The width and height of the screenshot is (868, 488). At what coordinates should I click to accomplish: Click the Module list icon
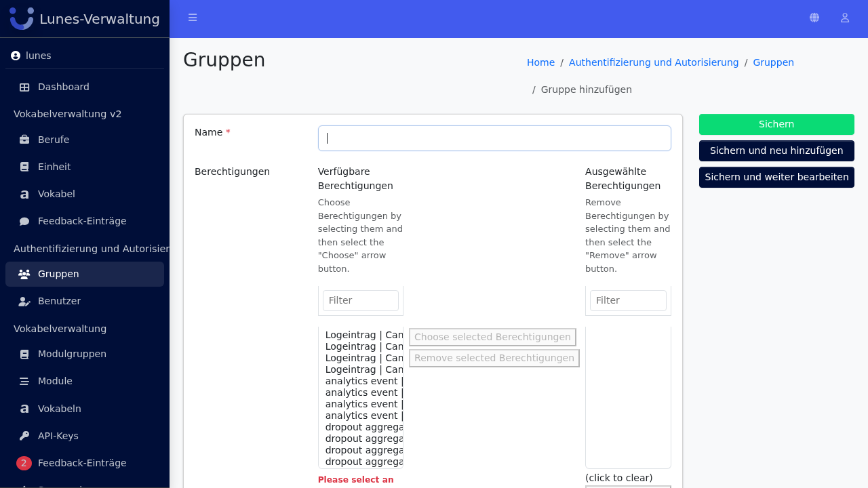click(x=24, y=381)
